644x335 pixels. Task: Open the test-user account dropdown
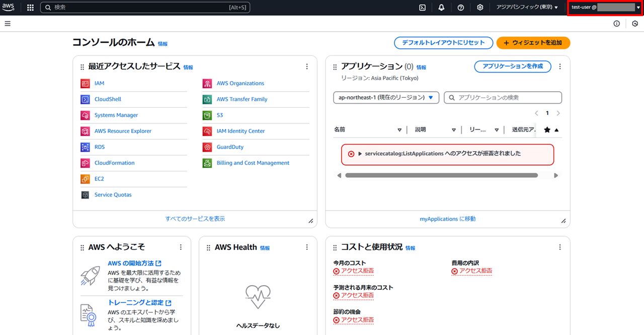[x=606, y=8]
